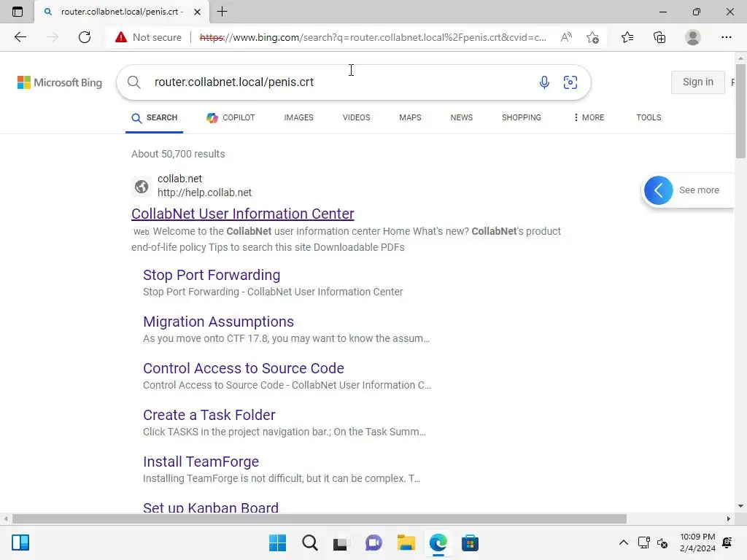The height and width of the screenshot is (560, 747).
Task: Open a new tab with plus
Action: (222, 12)
